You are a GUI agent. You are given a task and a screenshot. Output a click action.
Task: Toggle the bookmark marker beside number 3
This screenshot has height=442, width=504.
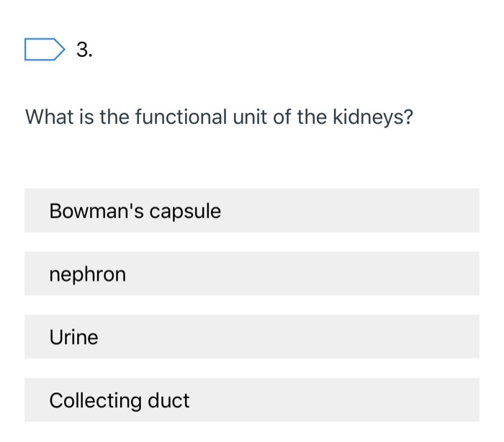(44, 50)
